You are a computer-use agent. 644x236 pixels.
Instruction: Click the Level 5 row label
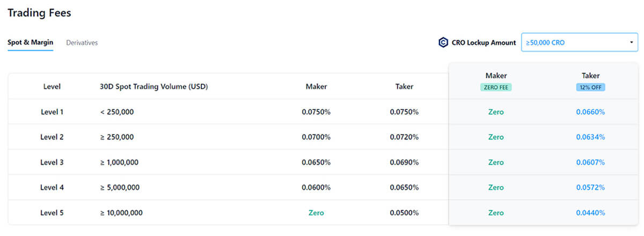pos(52,213)
